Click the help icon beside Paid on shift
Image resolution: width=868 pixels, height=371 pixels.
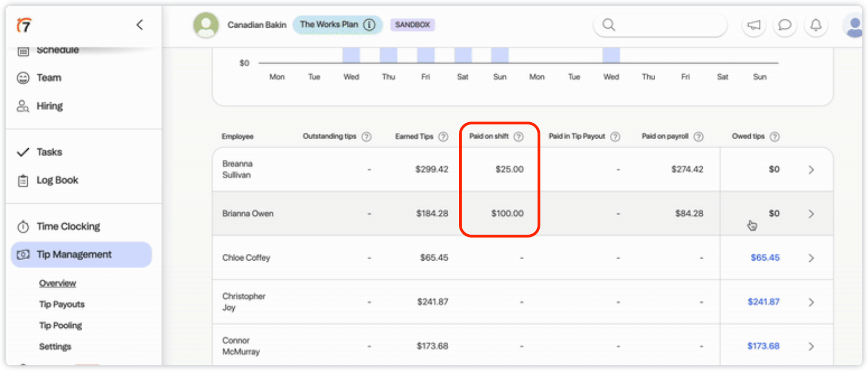(518, 137)
